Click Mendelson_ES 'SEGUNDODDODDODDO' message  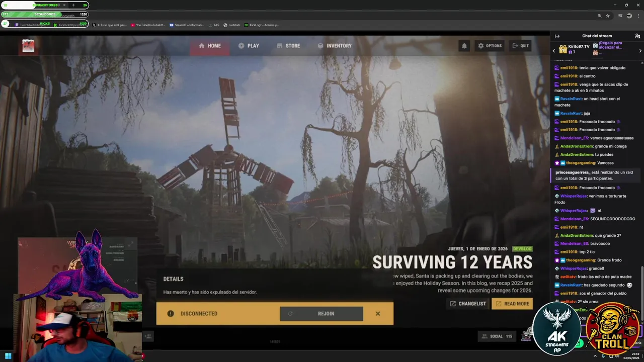coord(595,219)
